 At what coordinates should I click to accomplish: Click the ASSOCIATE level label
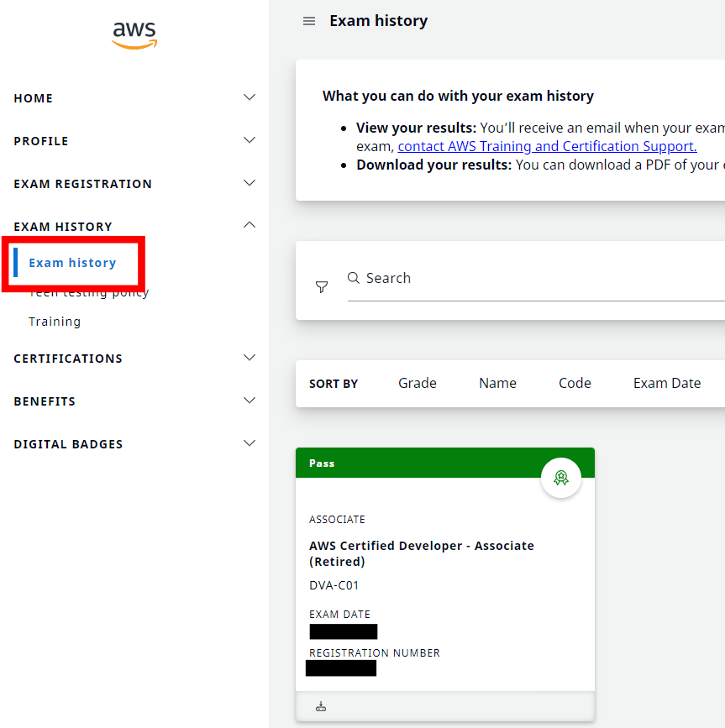(337, 520)
